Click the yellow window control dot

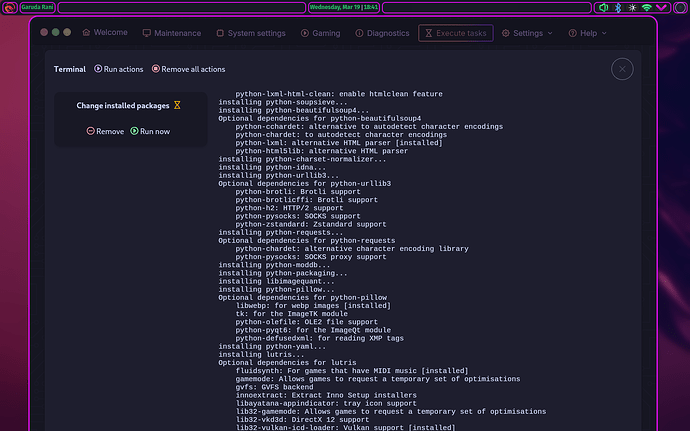[67, 32]
